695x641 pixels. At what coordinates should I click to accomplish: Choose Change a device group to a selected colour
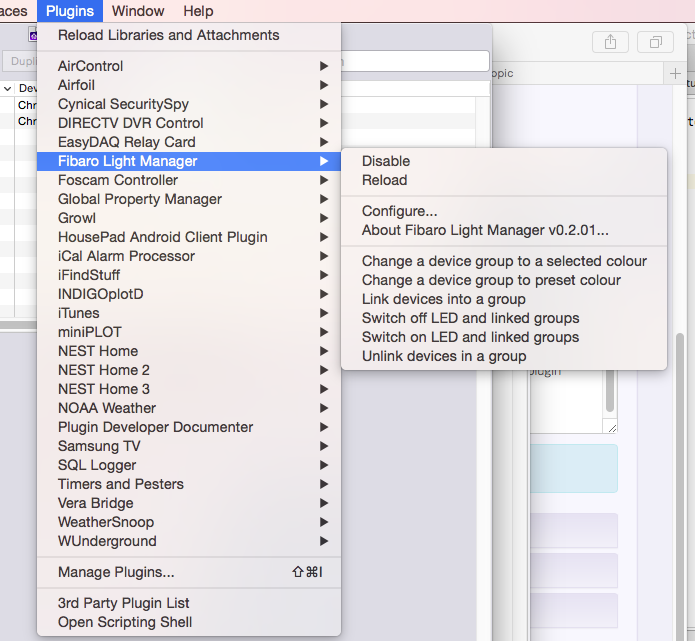pos(504,262)
